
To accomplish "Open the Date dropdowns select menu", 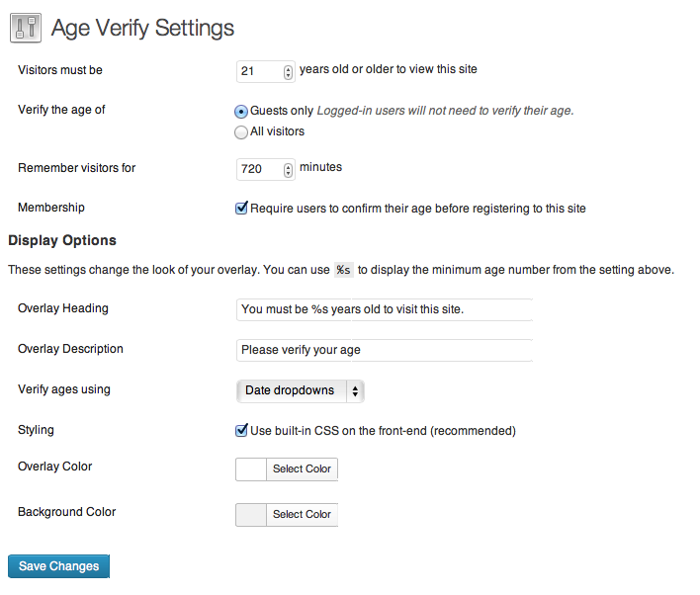I will 301,391.
